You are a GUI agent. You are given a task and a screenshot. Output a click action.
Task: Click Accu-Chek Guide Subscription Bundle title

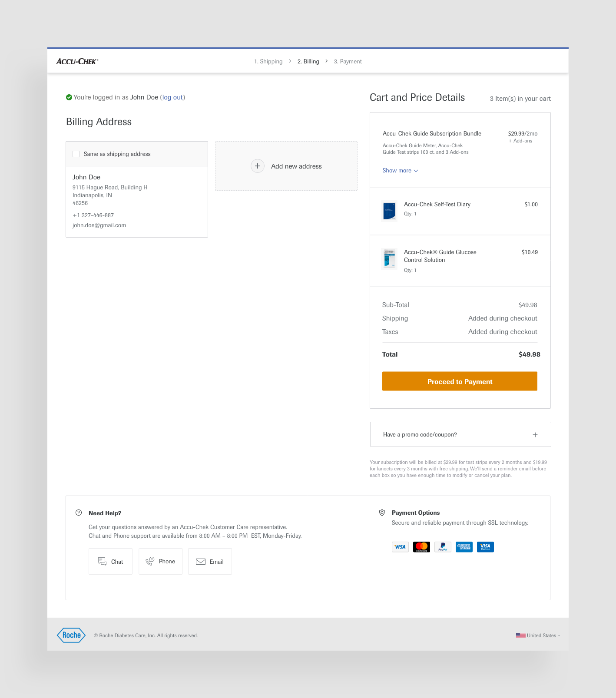[x=432, y=134]
